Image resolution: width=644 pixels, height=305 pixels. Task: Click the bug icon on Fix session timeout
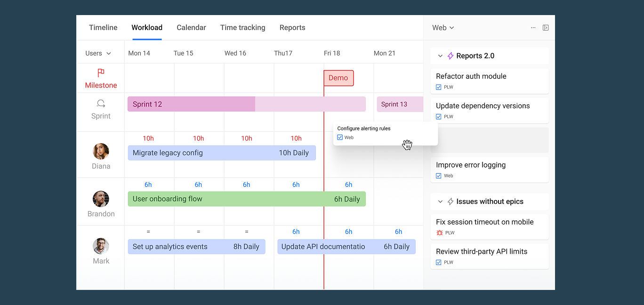pyautogui.click(x=439, y=233)
